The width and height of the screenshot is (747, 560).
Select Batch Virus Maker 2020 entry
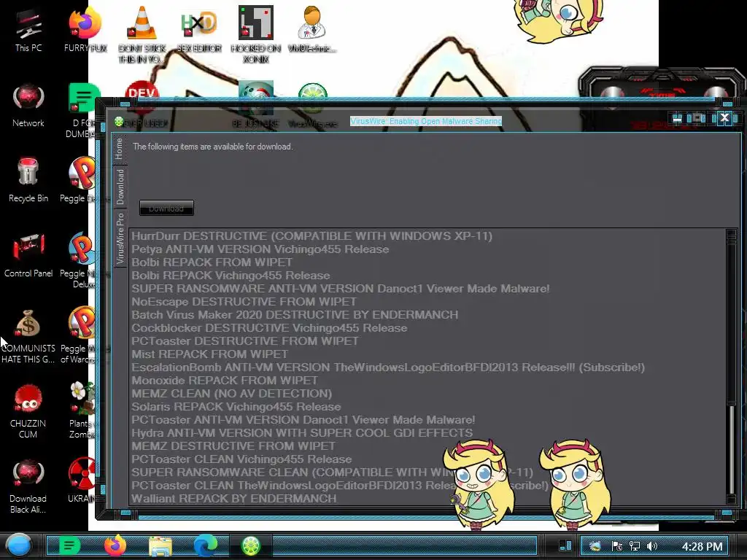(x=295, y=315)
